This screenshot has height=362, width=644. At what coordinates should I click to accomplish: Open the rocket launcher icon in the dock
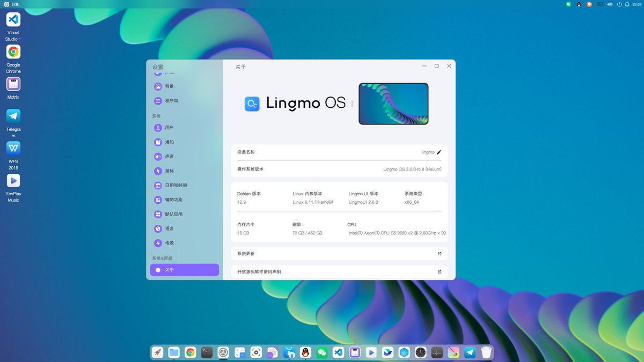pyautogui.click(x=157, y=352)
